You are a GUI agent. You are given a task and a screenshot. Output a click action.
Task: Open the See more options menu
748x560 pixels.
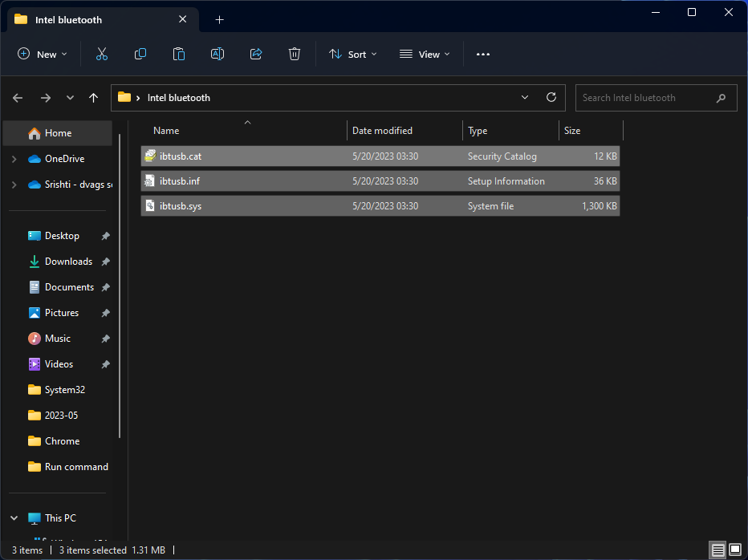pos(482,54)
